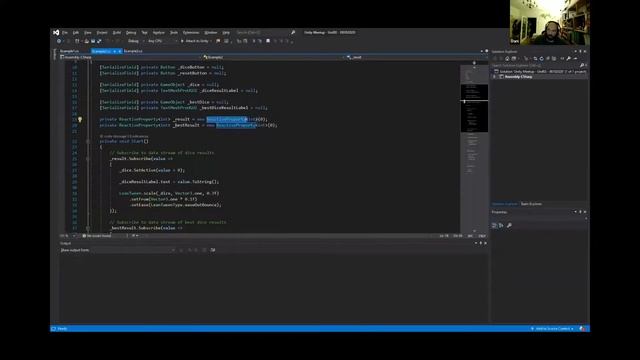
Task: Collapse the Start method code block
Action: (88, 141)
